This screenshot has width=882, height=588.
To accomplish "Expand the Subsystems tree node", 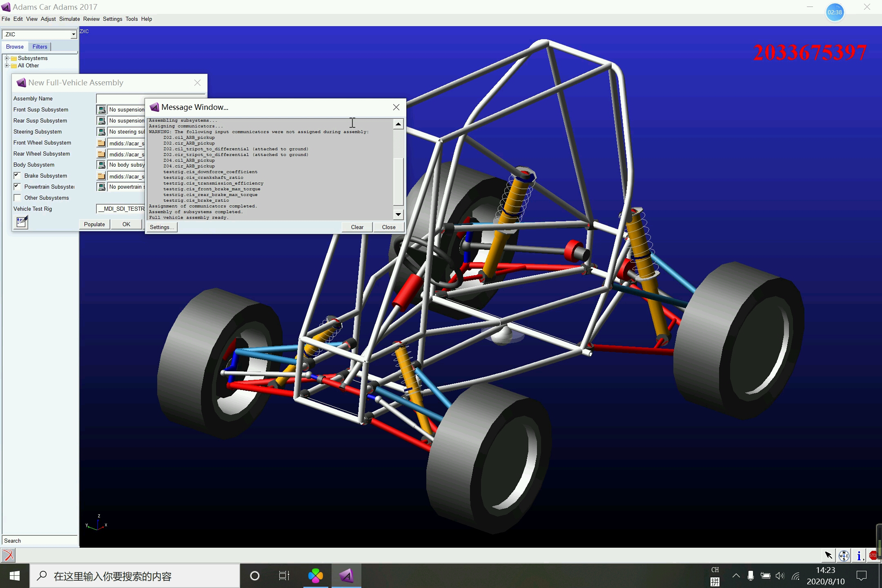I will (x=7, y=58).
